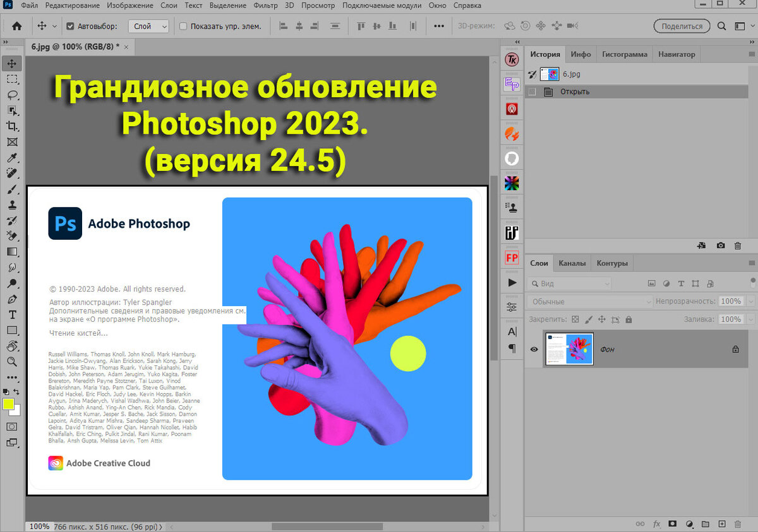This screenshot has width=758, height=532.
Task: Select the Открыть history state
Action: point(636,92)
